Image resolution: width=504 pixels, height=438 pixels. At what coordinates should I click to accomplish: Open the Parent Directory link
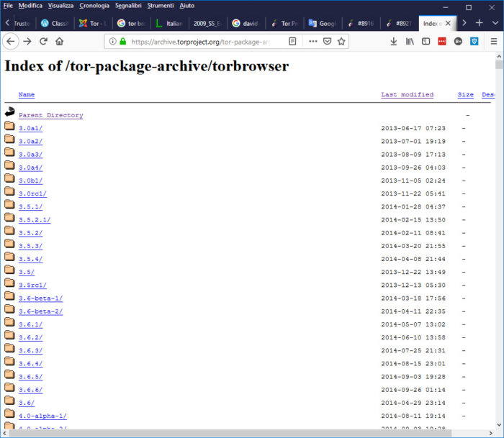pos(51,115)
